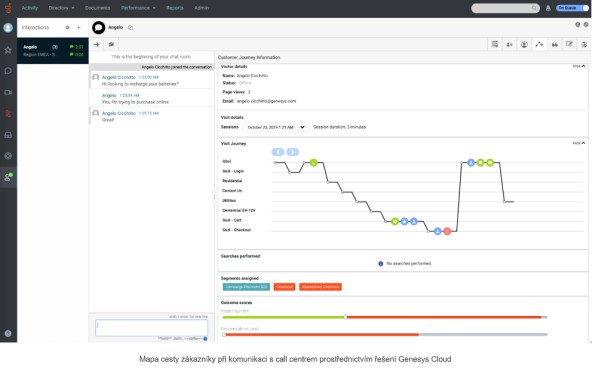Image resolution: width=592 pixels, height=371 pixels.
Task: Open the help question mark icon
Action: click(8, 333)
